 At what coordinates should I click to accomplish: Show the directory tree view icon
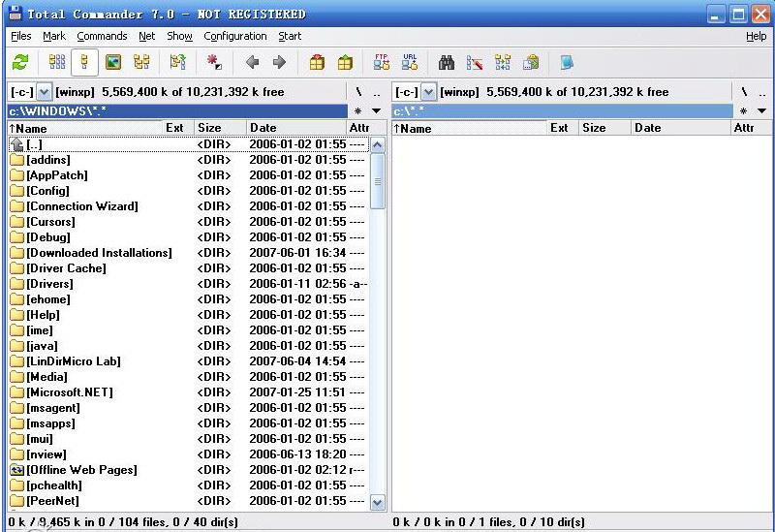141,62
